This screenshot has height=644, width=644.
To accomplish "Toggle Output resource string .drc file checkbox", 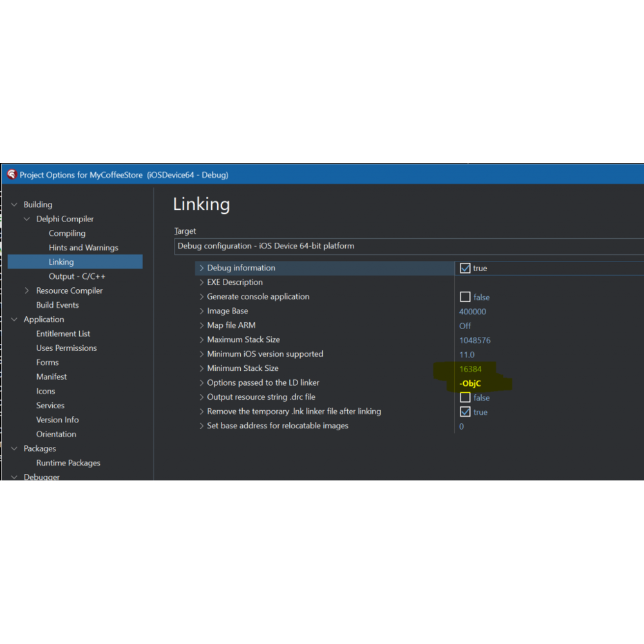I will pos(465,397).
